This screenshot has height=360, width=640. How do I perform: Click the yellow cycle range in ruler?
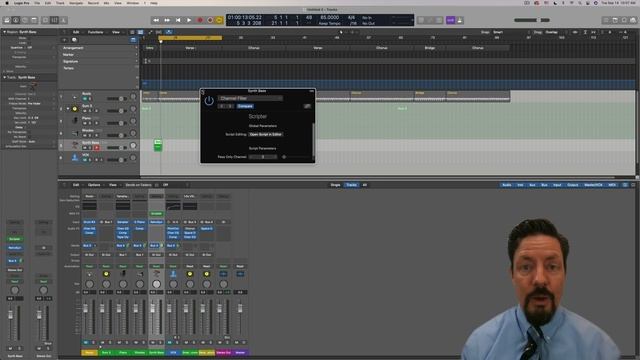[x=190, y=38]
